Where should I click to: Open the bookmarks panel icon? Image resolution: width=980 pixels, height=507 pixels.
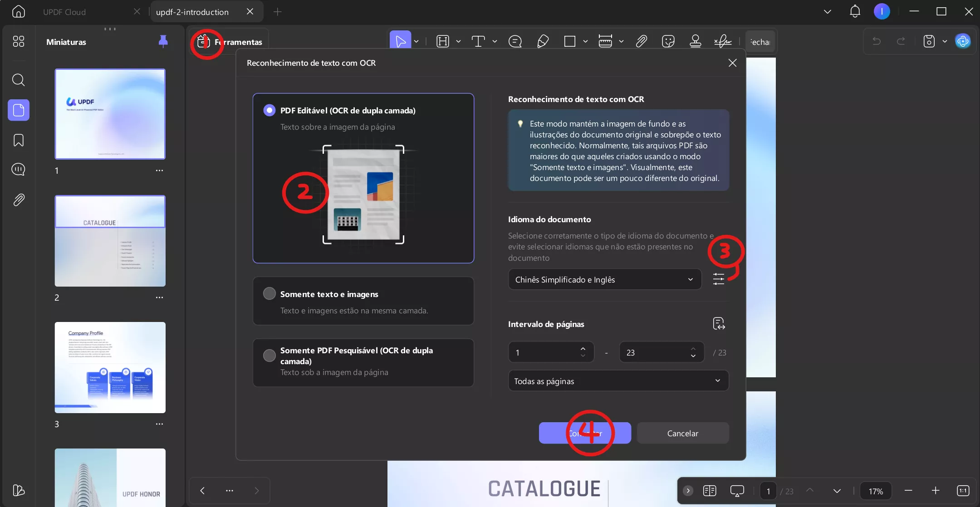[x=18, y=140]
